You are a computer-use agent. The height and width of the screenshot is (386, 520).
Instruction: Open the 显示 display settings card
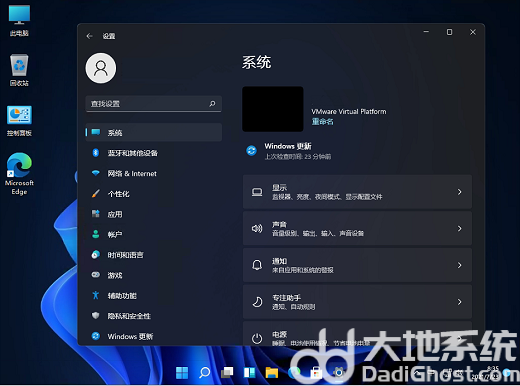(357, 192)
